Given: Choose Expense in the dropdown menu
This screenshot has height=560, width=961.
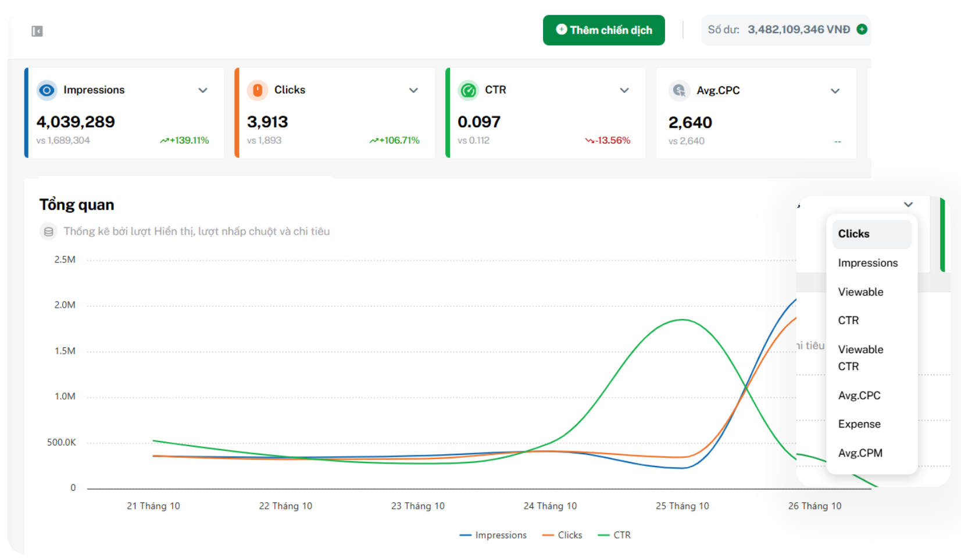Looking at the screenshot, I should [859, 424].
